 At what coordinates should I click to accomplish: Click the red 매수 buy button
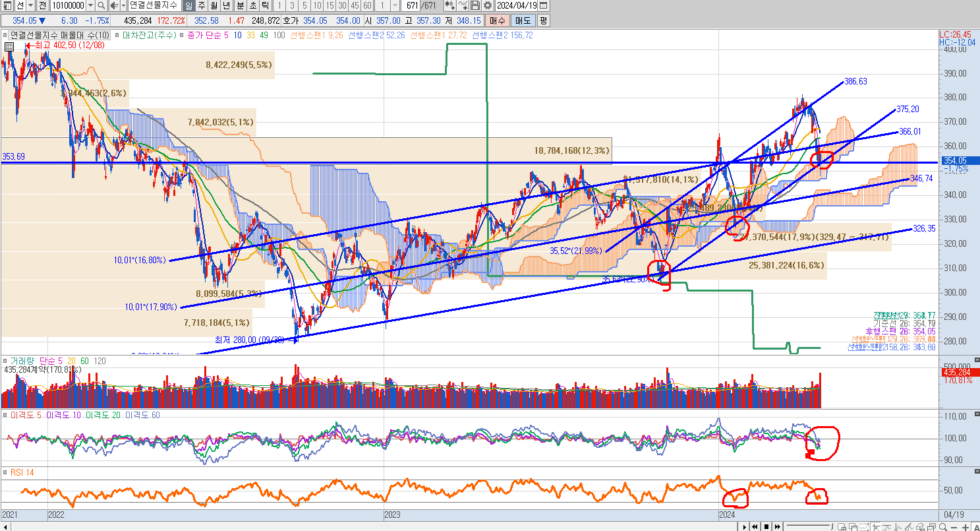(x=497, y=20)
